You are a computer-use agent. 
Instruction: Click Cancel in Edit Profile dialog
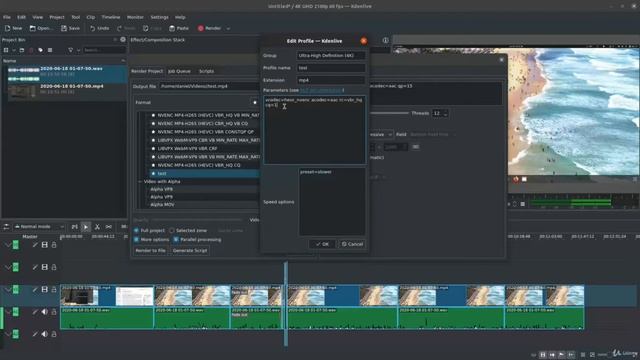(352, 244)
